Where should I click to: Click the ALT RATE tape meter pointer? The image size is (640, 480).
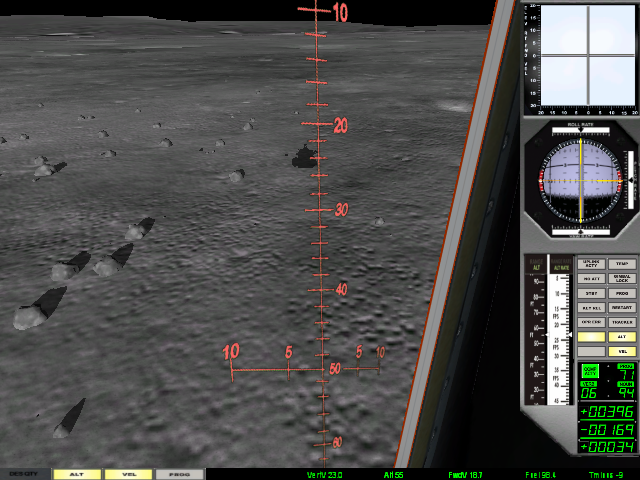(x=570, y=335)
